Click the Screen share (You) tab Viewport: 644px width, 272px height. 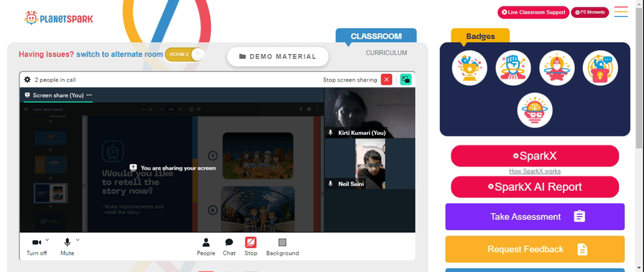pos(59,95)
